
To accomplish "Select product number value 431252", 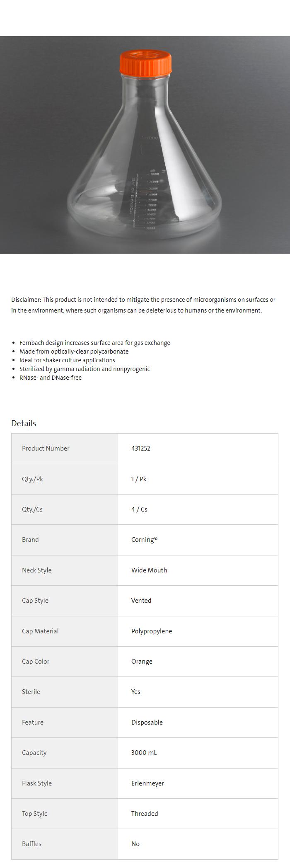I will tap(140, 449).
